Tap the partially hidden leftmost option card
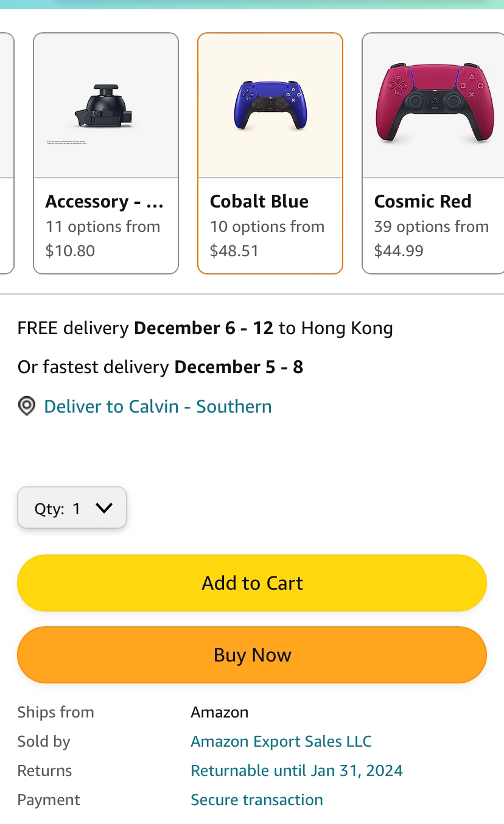504x824 pixels. [x=7, y=153]
